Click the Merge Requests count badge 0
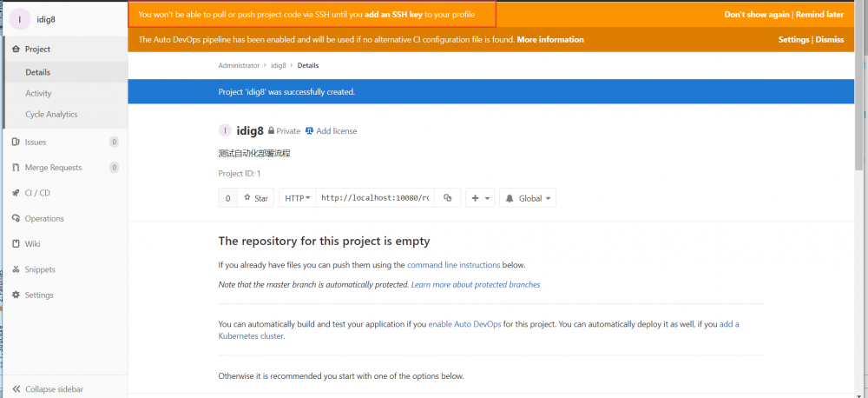Viewport: 868px width, 398px height. pos(114,168)
